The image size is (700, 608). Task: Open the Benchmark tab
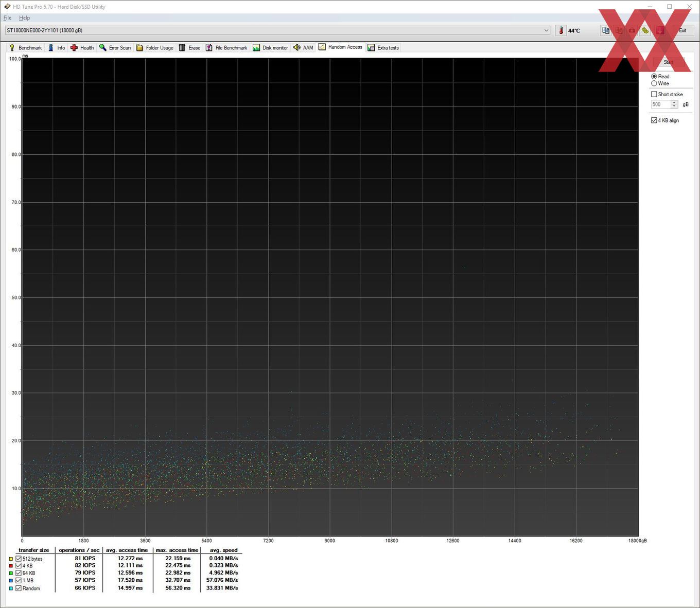tap(26, 48)
